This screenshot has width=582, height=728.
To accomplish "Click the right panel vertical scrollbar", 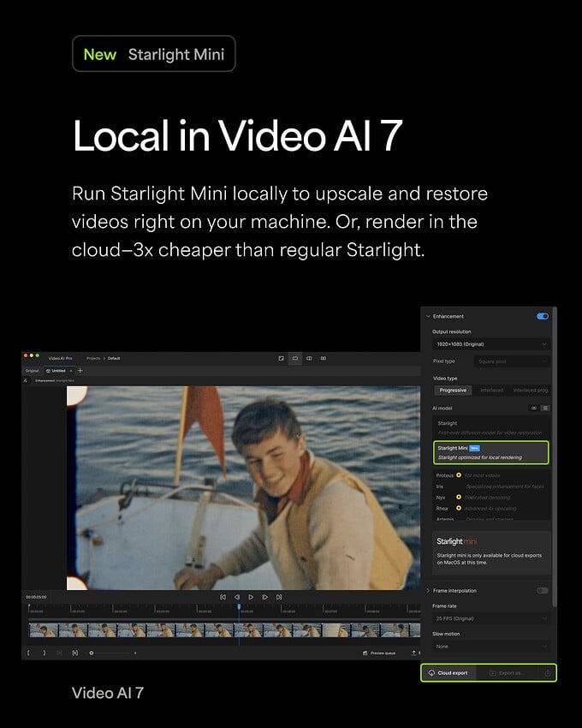I will pyautogui.click(x=554, y=457).
